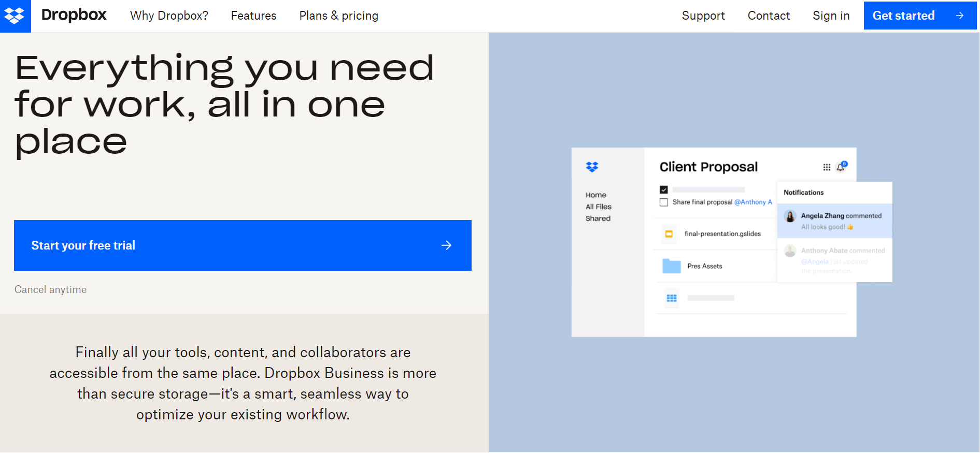Click paragraph starting Finally all your tools

[243, 383]
